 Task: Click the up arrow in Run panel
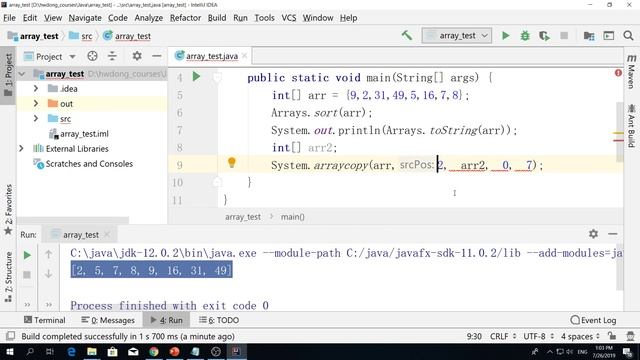[48, 255]
